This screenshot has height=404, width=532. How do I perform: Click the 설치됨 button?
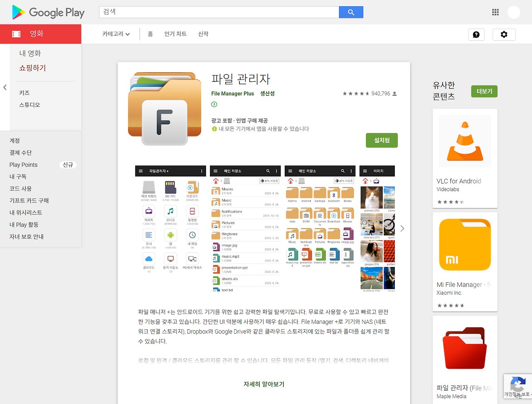pos(382,140)
